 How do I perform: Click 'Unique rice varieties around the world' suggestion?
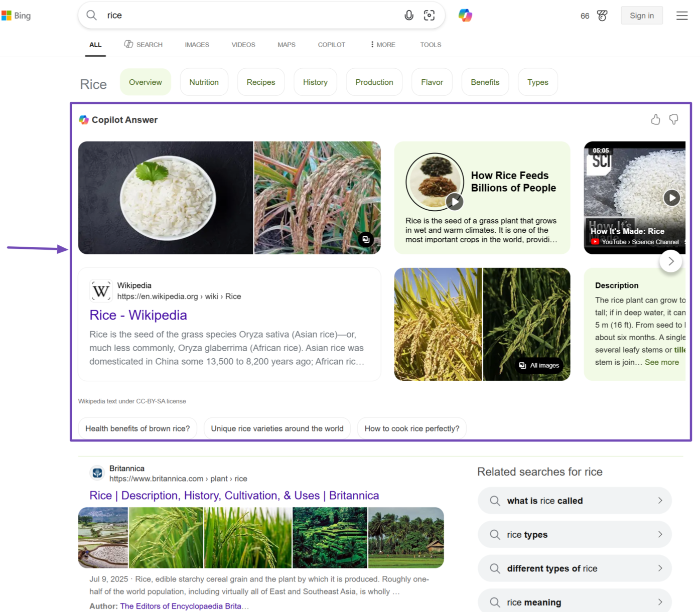coord(277,428)
